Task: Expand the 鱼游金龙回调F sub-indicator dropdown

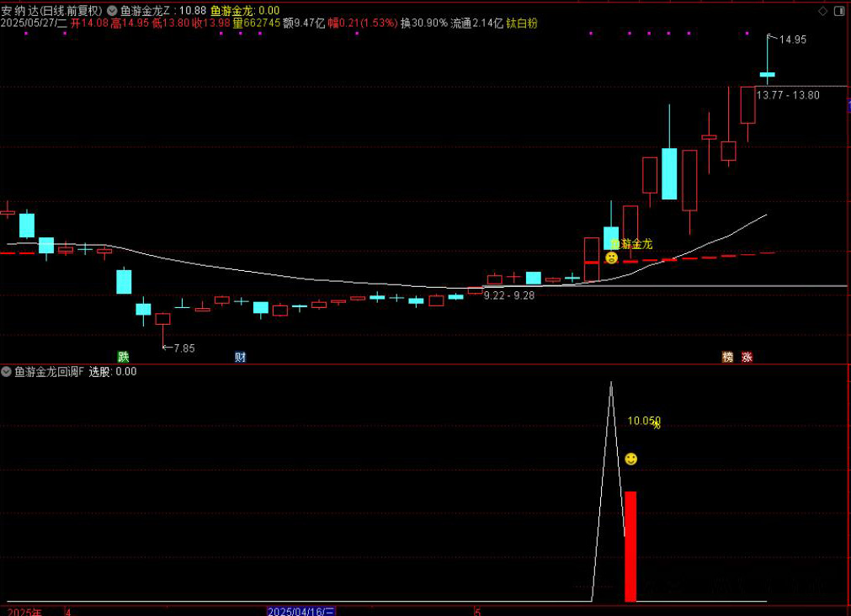Action: (7, 371)
